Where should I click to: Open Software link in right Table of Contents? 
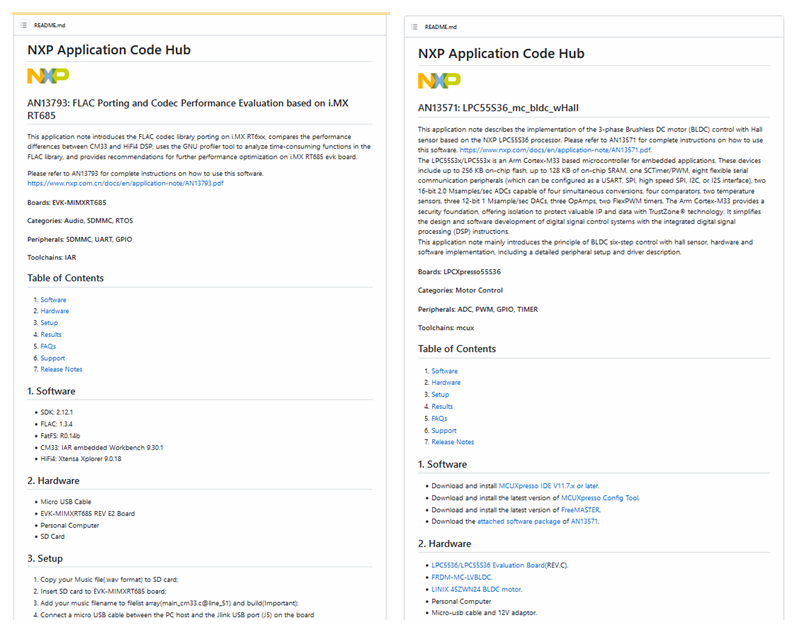444,371
